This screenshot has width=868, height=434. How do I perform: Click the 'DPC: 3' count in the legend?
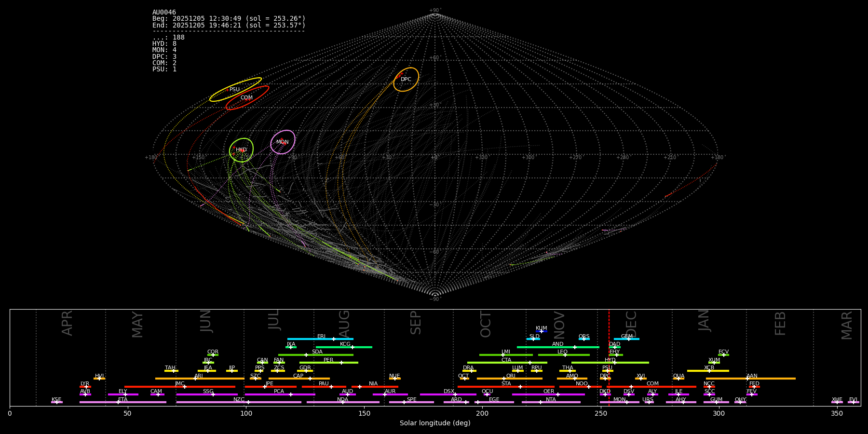click(164, 57)
